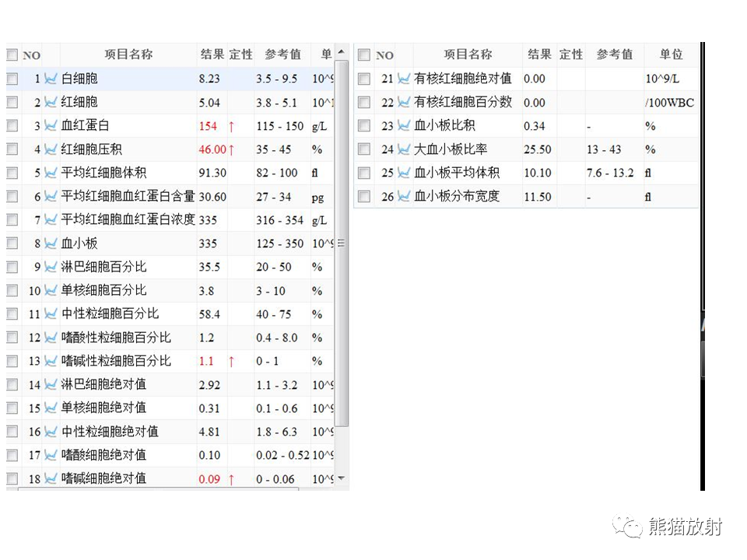Click 结果 column header in left table
747x560 pixels.
point(212,54)
